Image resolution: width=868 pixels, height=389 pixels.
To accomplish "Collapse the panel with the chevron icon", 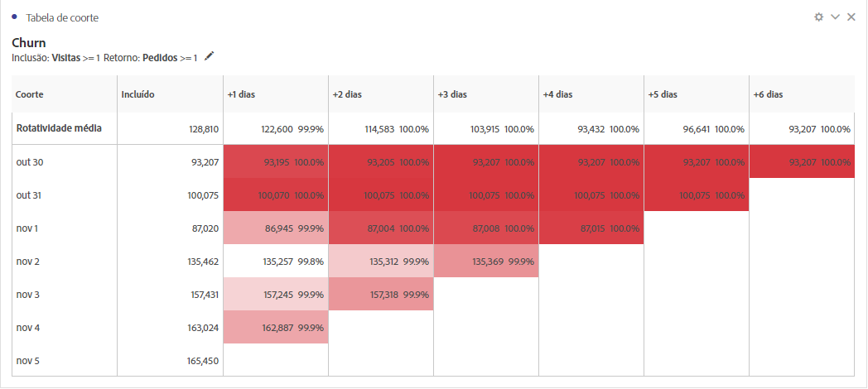I will tap(836, 17).
